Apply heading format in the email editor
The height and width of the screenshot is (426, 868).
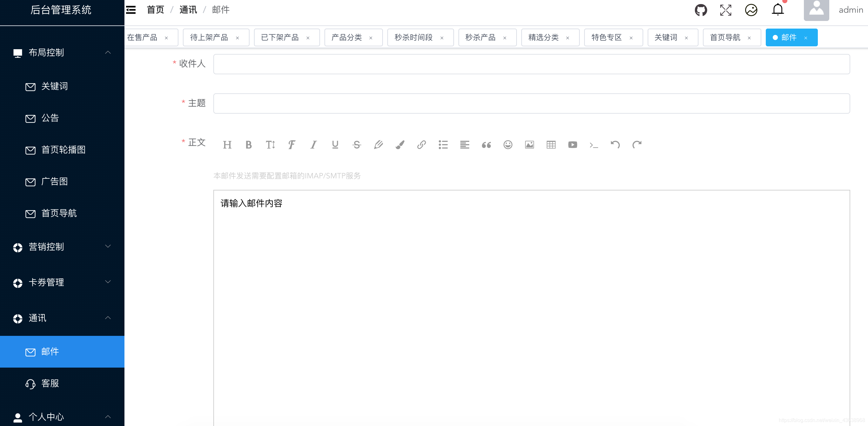(x=227, y=144)
